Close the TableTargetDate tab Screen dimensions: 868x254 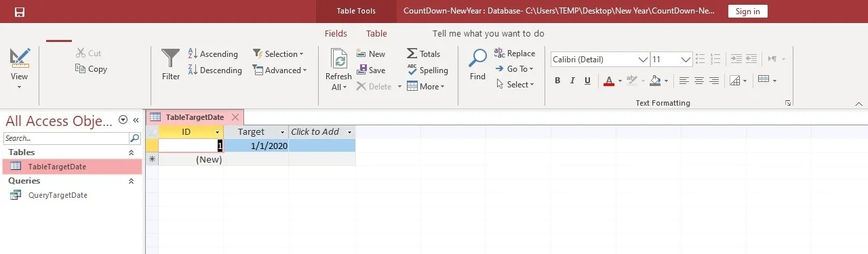235,117
